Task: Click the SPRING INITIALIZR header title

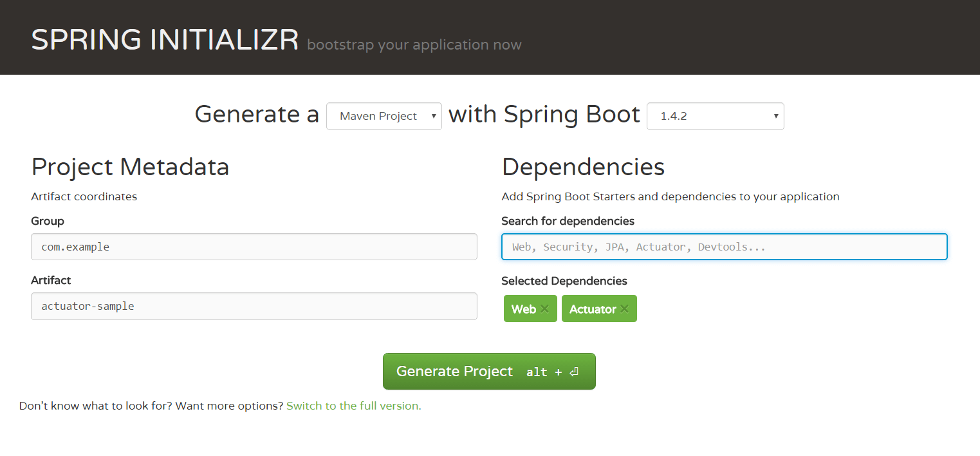Action: click(165, 39)
